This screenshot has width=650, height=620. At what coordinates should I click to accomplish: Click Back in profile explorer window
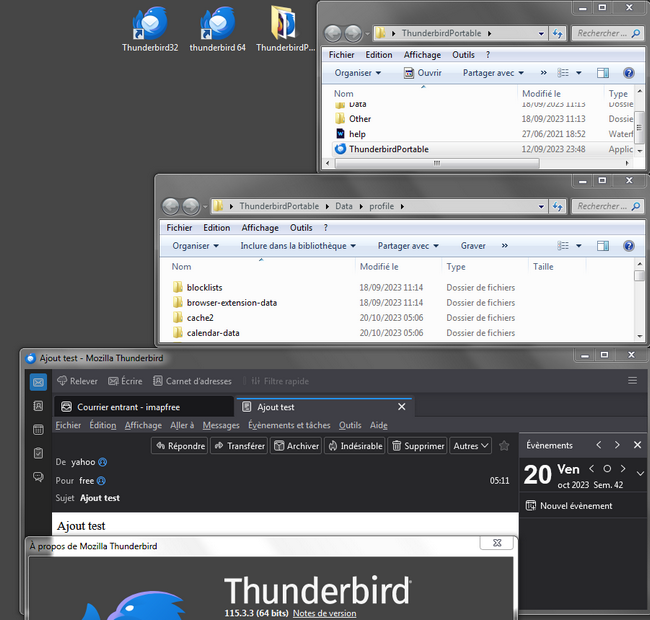click(x=170, y=206)
